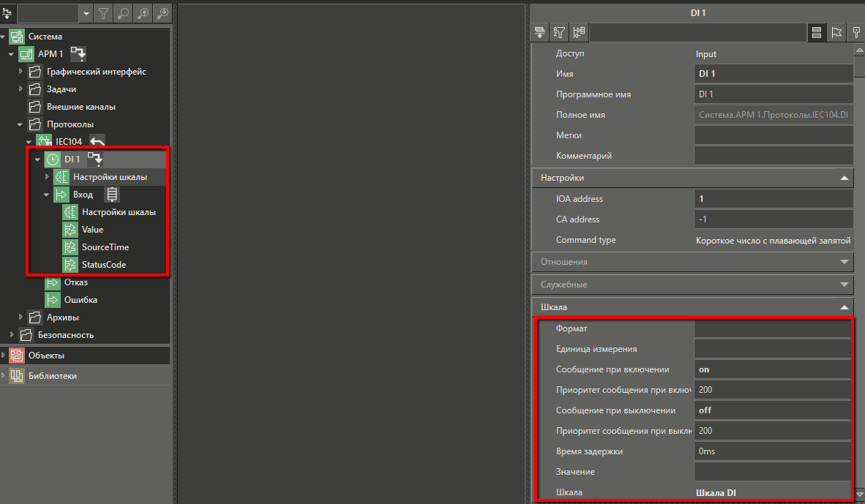Click the back arrow icon next to IEC104
This screenshot has width=865, height=504.
coord(97,141)
